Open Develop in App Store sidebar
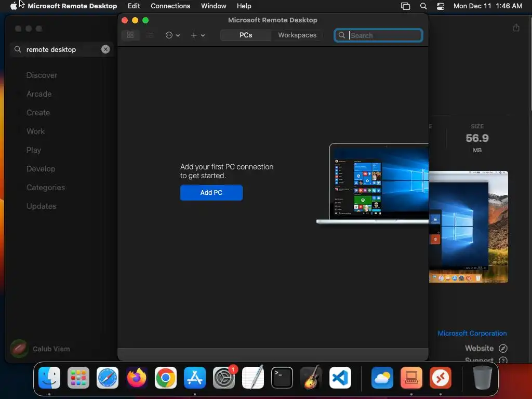This screenshot has width=532, height=399. coord(41,169)
